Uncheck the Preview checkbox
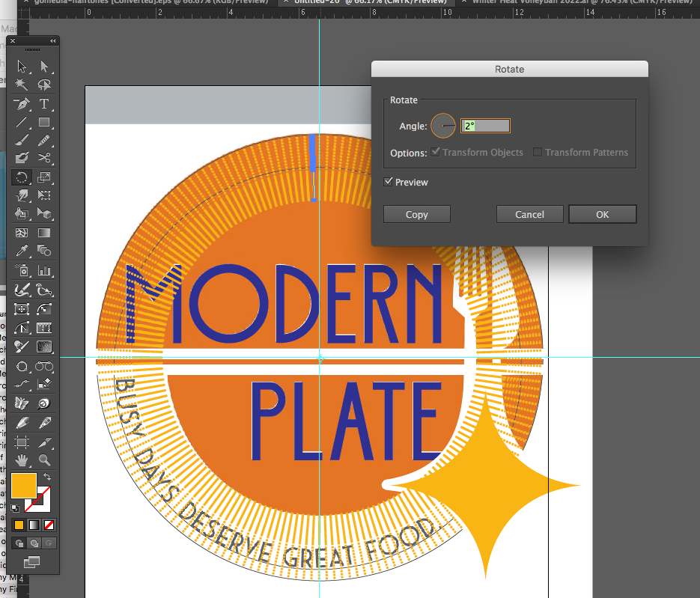 (x=388, y=182)
